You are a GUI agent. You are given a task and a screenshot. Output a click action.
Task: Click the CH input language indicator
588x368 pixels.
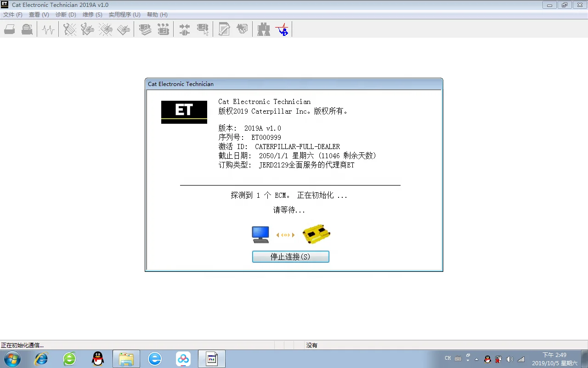[x=448, y=358]
